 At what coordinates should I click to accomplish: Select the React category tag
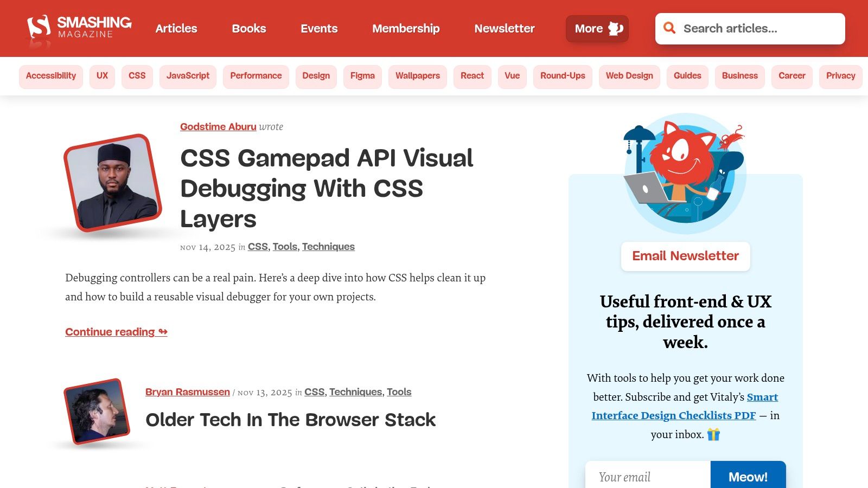point(472,76)
